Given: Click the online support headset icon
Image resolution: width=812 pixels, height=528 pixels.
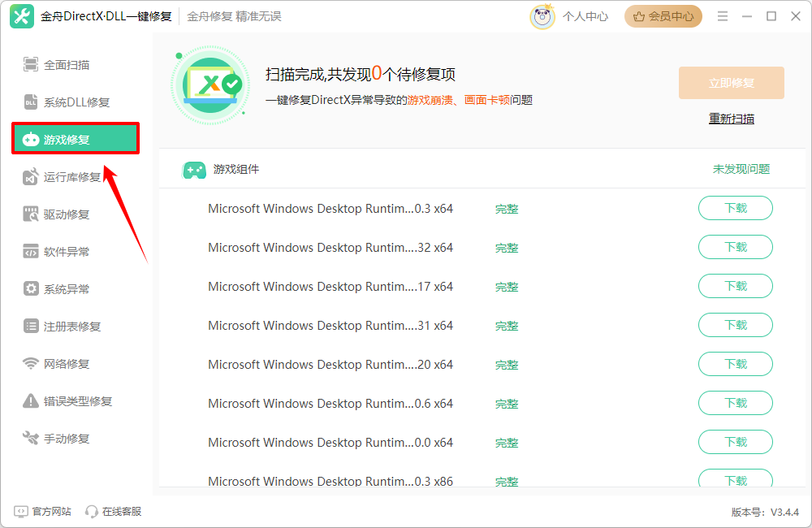Looking at the screenshot, I should (x=92, y=512).
